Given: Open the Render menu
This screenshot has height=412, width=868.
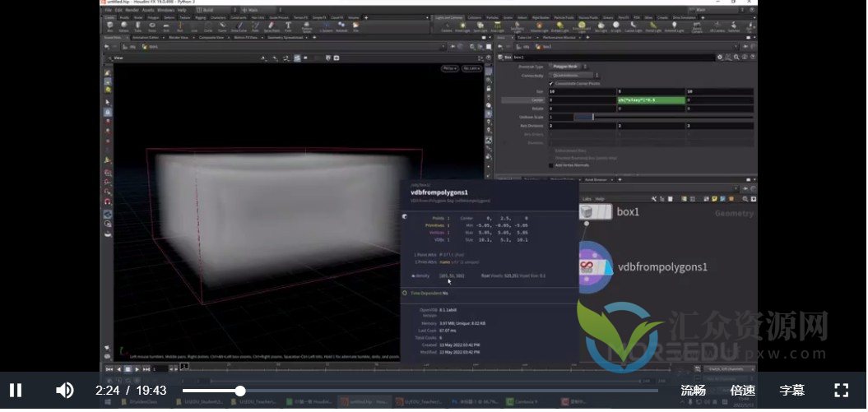Looking at the screenshot, I should [x=132, y=10].
